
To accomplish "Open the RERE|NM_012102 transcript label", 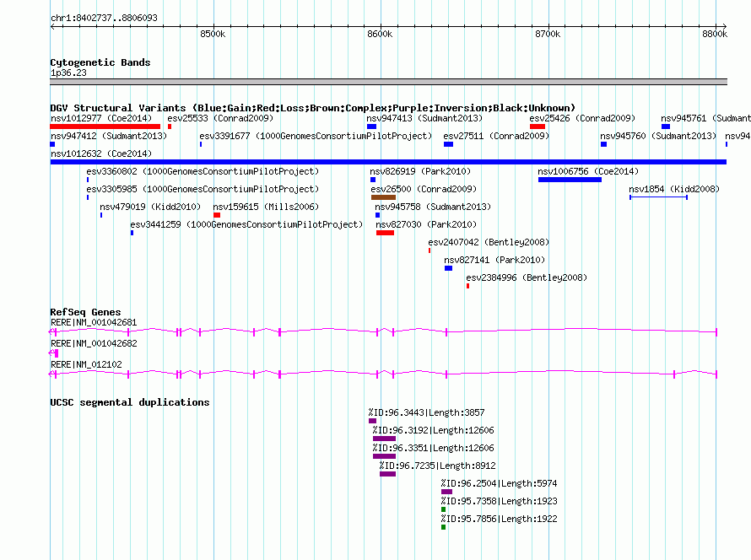I will pos(86,364).
